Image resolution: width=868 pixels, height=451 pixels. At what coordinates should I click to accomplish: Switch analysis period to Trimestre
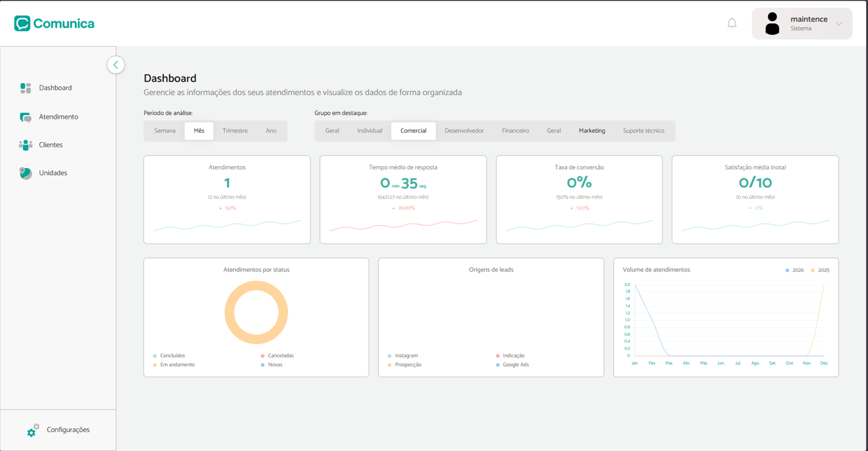(x=235, y=131)
